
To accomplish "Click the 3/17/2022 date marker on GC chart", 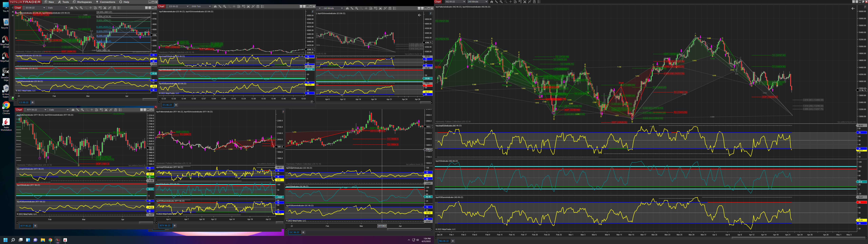I will click(x=382, y=226).
